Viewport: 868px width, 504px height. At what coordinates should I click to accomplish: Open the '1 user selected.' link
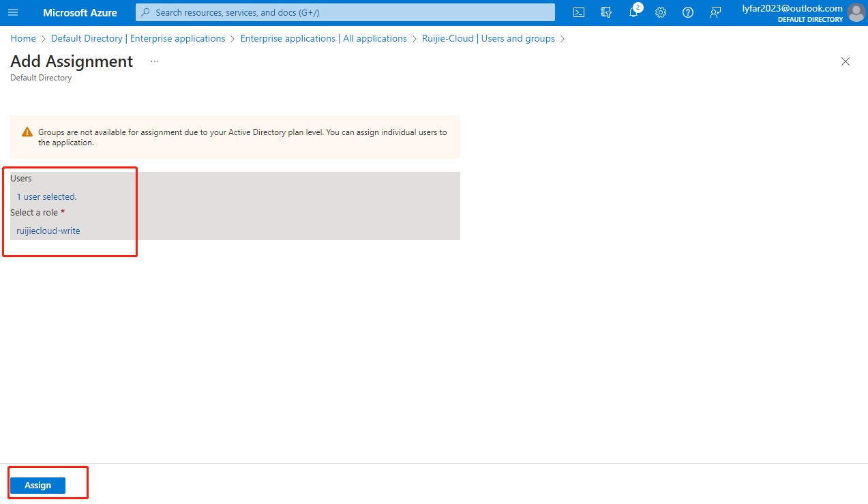(46, 196)
